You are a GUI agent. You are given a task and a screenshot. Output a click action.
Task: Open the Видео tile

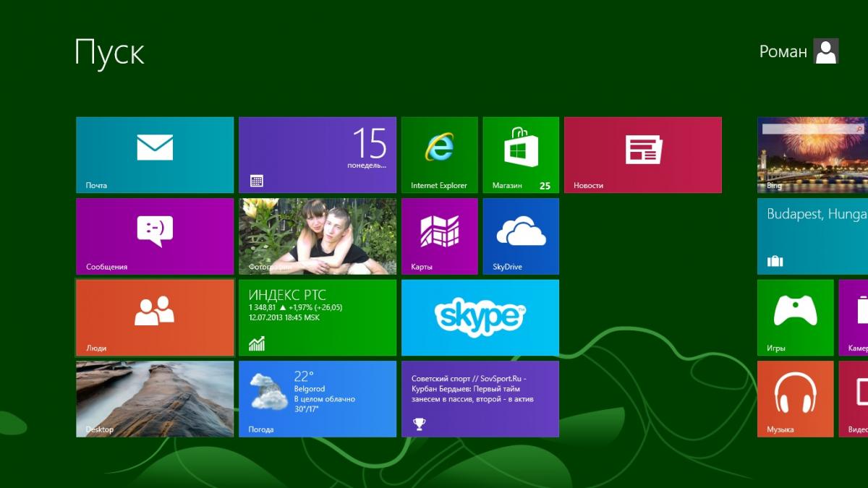pos(854,399)
